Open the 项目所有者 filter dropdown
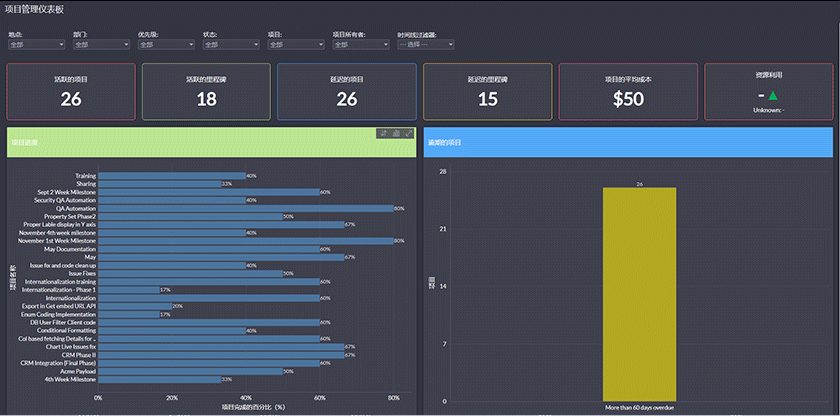The image size is (840, 417). point(354,45)
